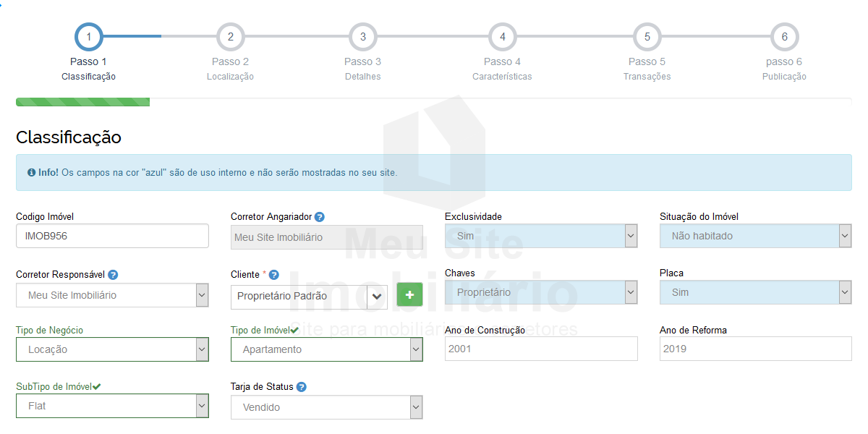The height and width of the screenshot is (434, 868).
Task: Expand the Tipo de Imóvel dropdown
Action: point(326,349)
